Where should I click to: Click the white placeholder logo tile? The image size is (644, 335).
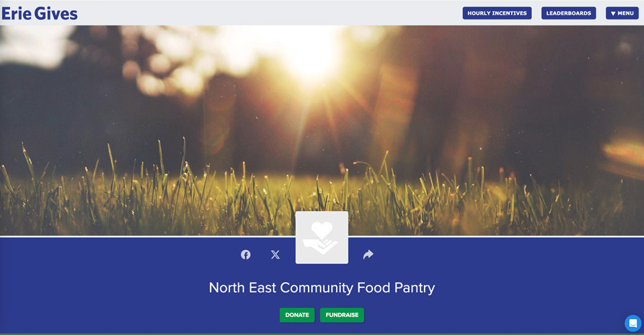coord(322,237)
